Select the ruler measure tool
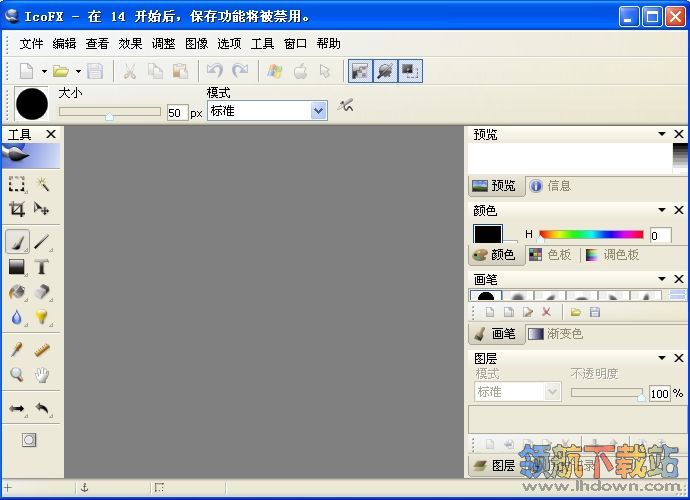 tap(42, 350)
